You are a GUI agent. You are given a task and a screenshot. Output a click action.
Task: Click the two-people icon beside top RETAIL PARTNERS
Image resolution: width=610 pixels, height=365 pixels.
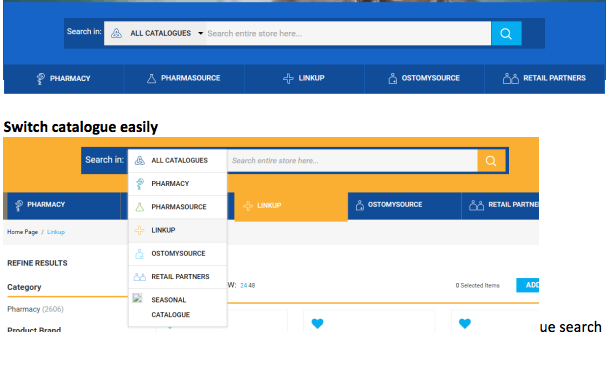click(x=510, y=79)
